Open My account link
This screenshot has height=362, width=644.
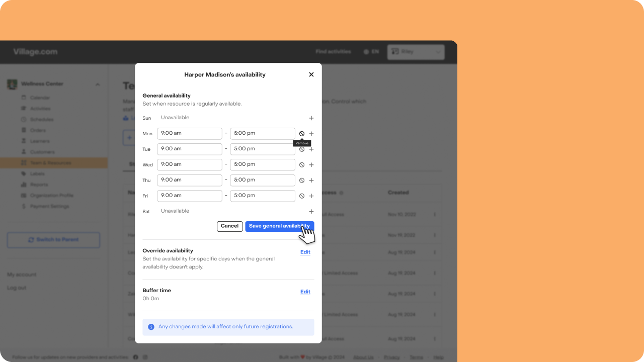pos(22,275)
